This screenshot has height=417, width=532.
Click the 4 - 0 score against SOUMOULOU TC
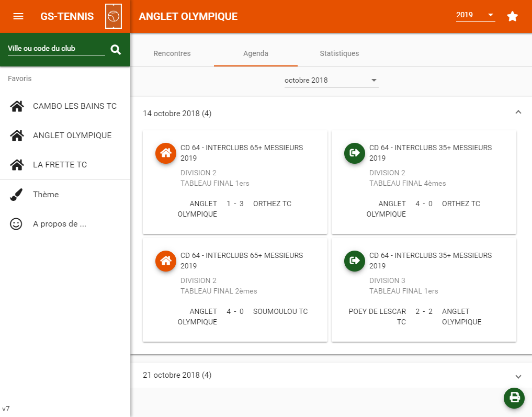(235, 311)
